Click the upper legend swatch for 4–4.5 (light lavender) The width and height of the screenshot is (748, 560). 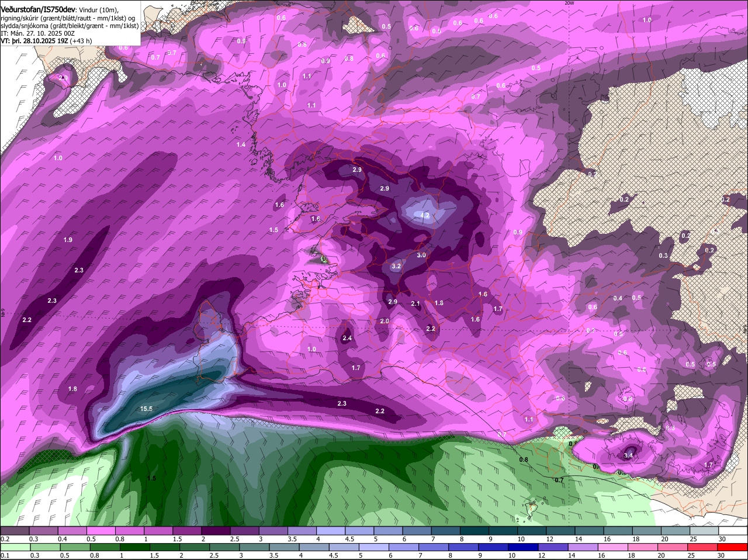pyautogui.click(x=331, y=531)
